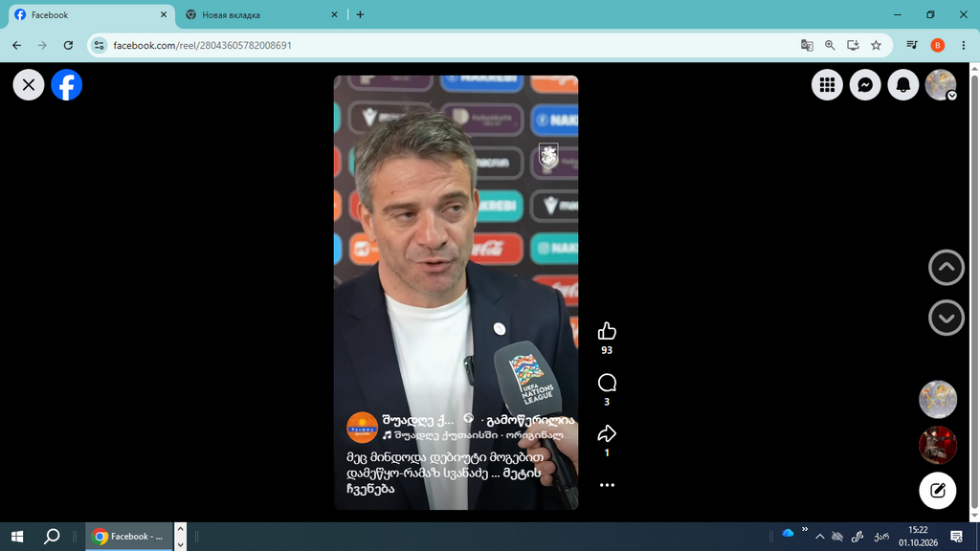Open media controls icon in toolbar
This screenshot has height=551, width=980.
tap(912, 45)
